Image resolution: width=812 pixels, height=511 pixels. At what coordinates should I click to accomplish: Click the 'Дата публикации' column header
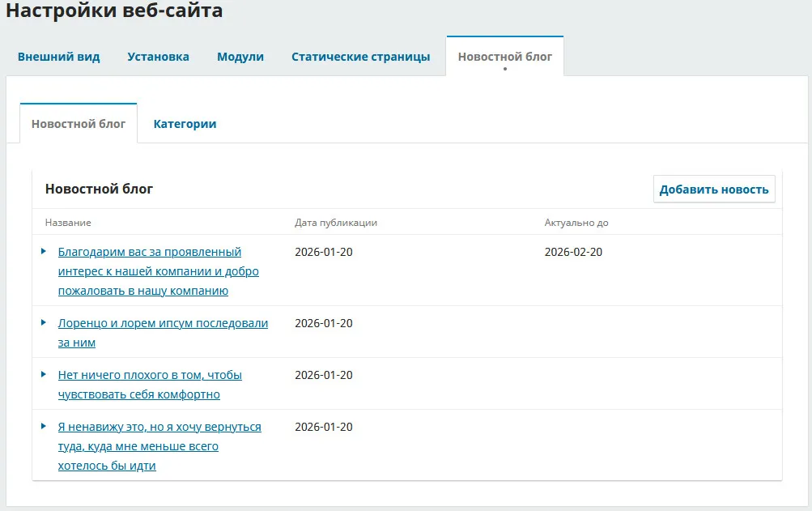tap(335, 223)
